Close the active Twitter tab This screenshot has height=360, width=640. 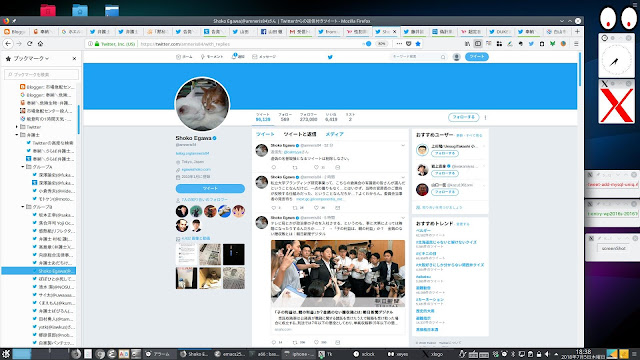click(395, 31)
